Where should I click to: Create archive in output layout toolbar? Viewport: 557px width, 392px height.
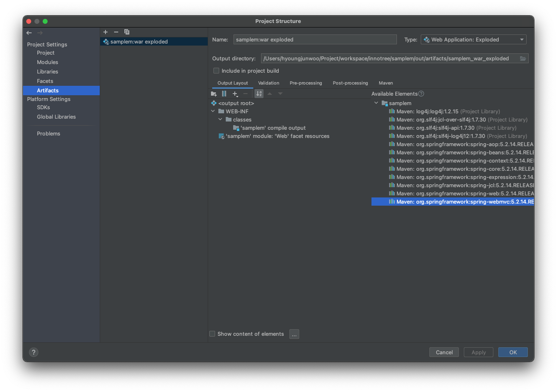pyautogui.click(x=224, y=94)
